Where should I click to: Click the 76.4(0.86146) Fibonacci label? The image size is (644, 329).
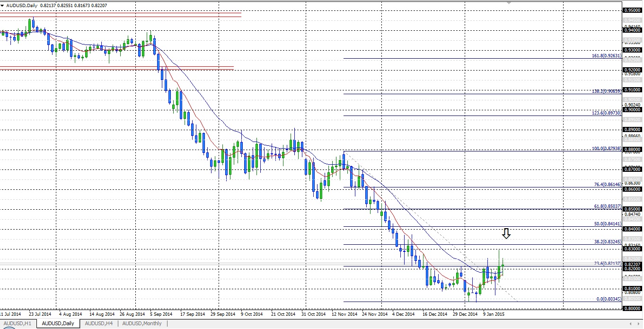tap(607, 185)
